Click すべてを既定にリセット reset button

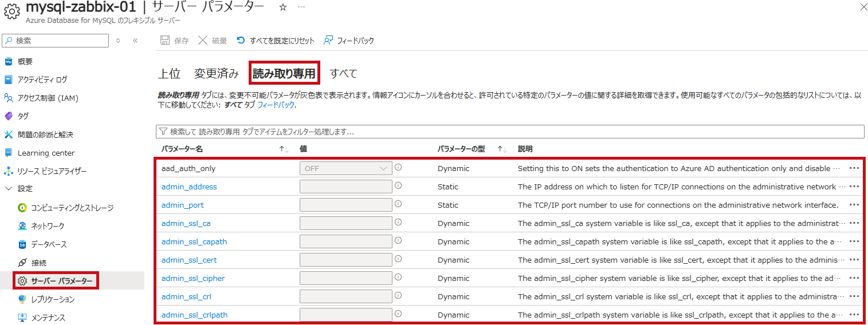point(276,41)
